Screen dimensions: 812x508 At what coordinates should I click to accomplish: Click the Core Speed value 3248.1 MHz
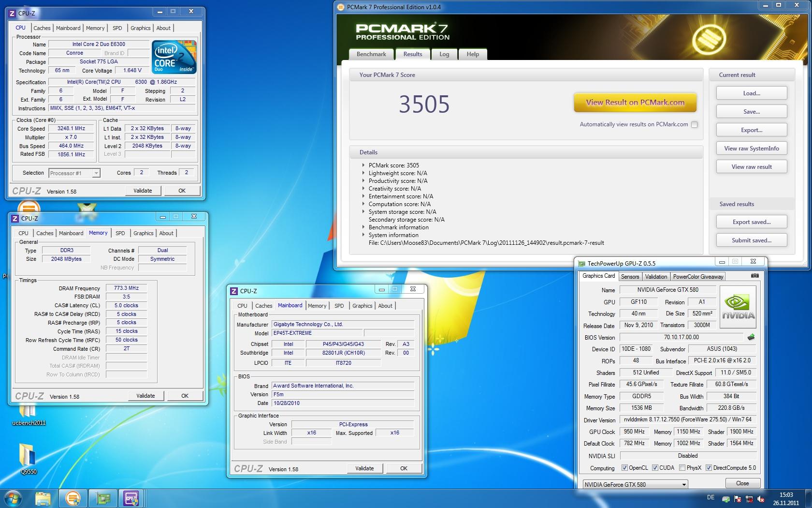click(71, 128)
